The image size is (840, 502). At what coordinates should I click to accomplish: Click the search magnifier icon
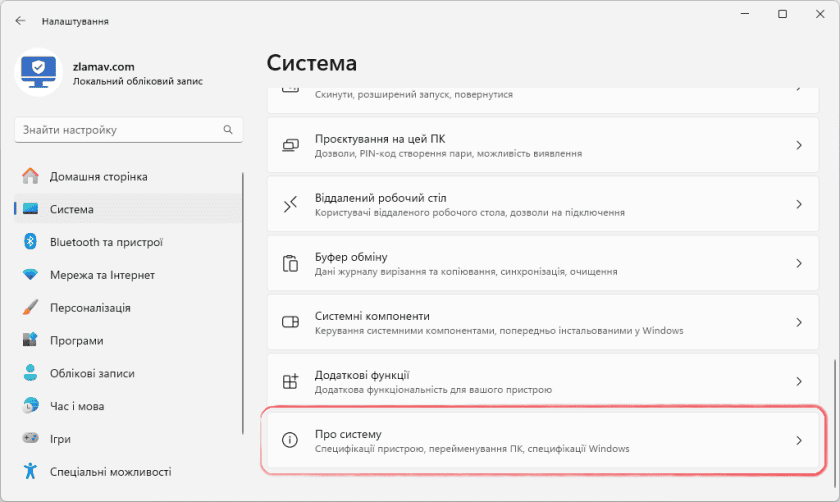228,130
